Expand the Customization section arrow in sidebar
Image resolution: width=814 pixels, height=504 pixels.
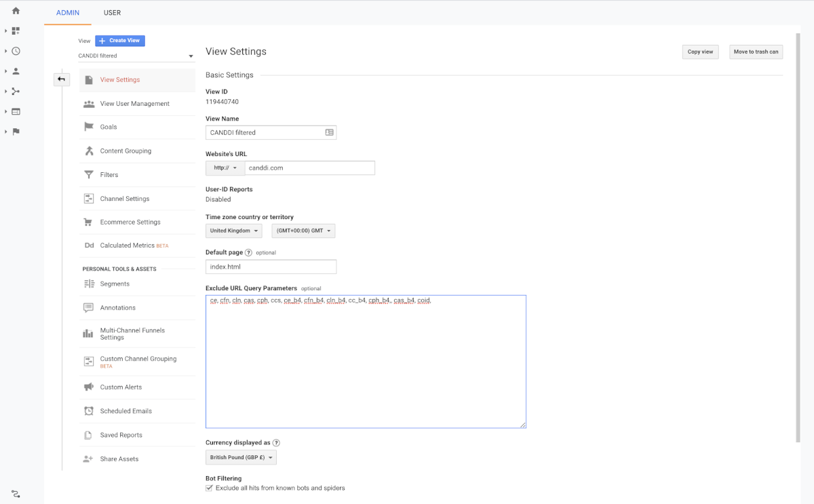[5, 31]
